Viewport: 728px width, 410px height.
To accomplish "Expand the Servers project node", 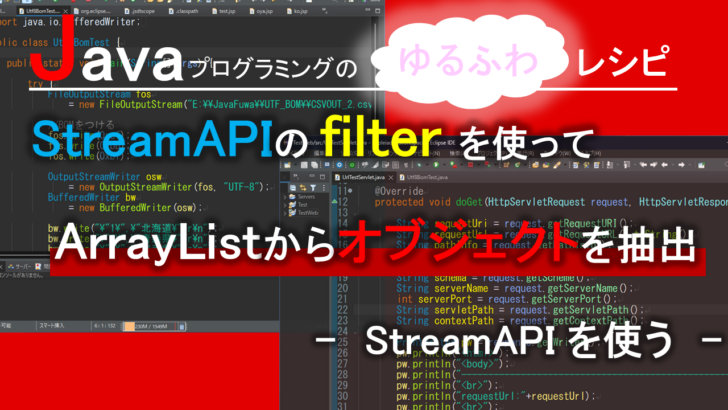I will pos(285,197).
